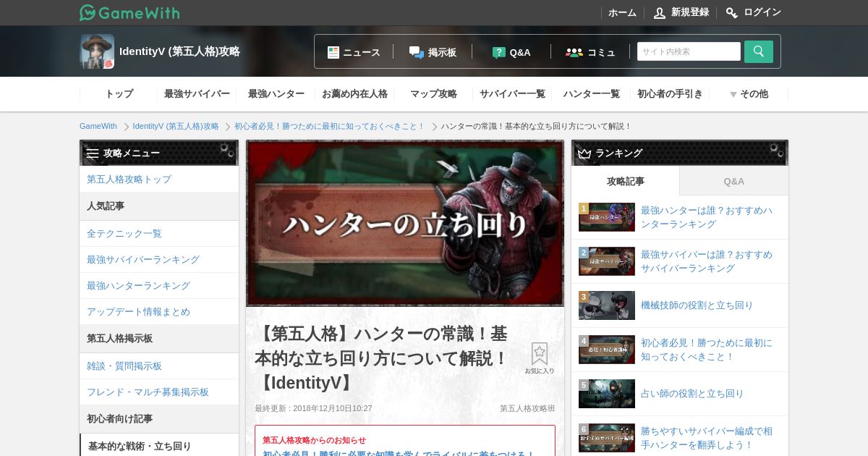Viewport: 868px width, 456px height.
Task: Click the question mark icon beside Q&A
Action: [x=499, y=52]
